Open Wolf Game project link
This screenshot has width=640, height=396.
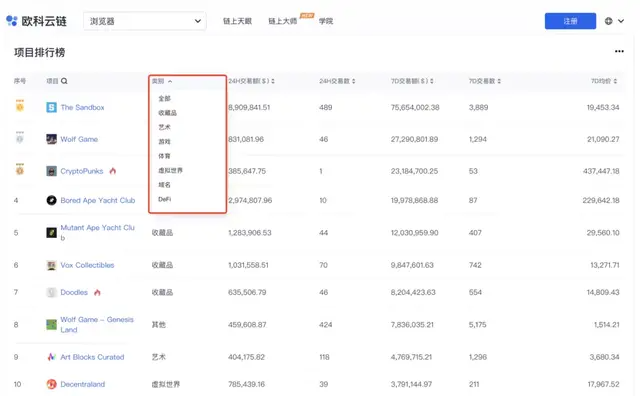click(x=79, y=139)
